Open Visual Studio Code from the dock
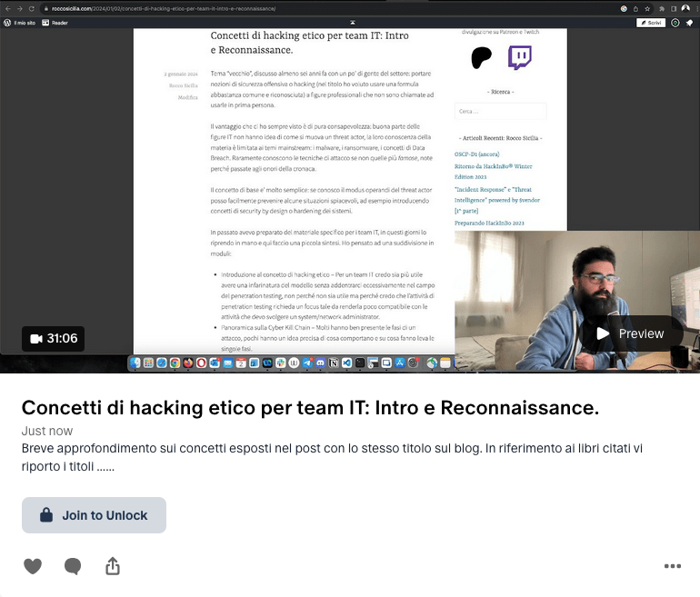 (x=348, y=363)
